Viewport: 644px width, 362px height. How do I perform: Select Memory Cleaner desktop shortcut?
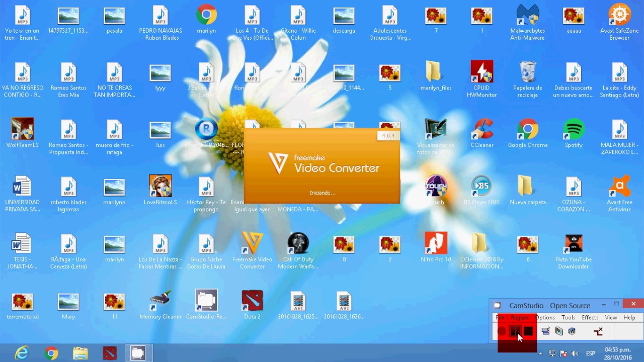[x=160, y=305]
